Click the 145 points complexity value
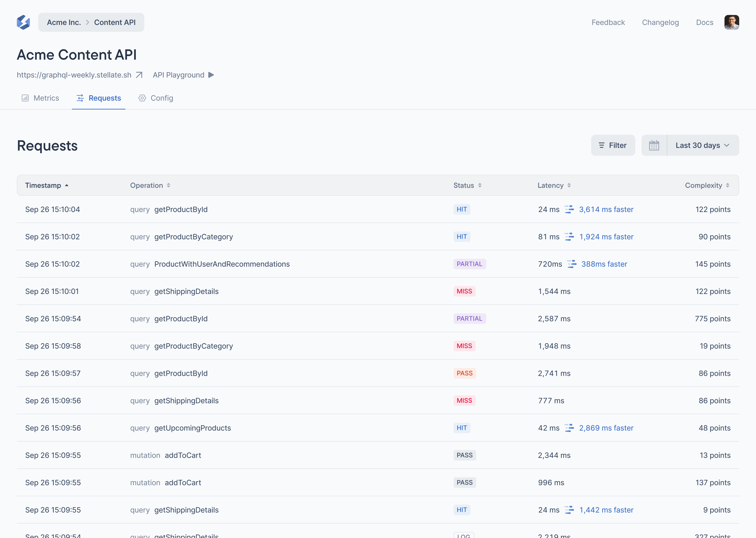 pos(713,264)
